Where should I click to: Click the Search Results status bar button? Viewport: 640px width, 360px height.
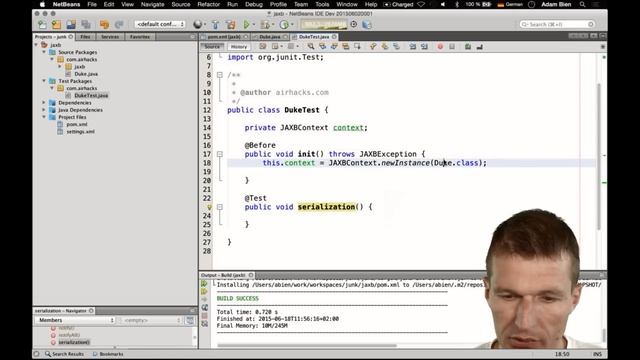(64, 354)
